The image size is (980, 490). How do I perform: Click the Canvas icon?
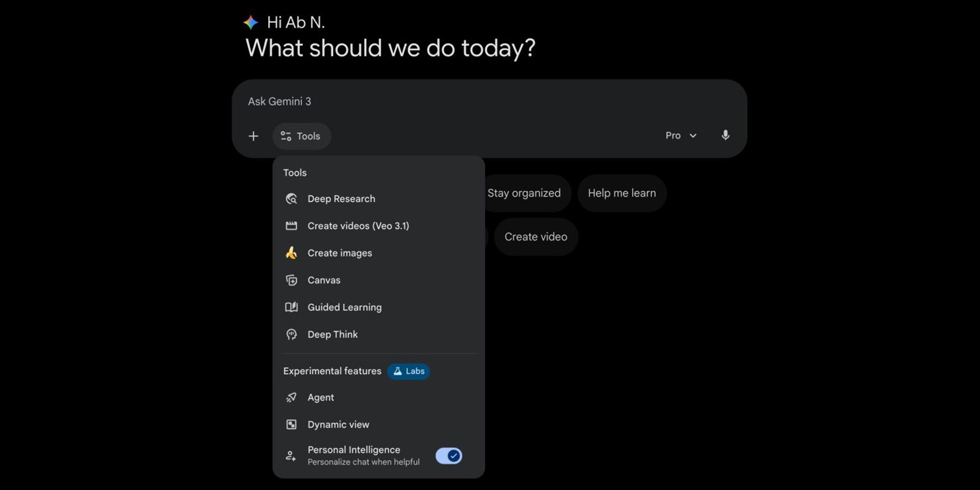point(291,280)
